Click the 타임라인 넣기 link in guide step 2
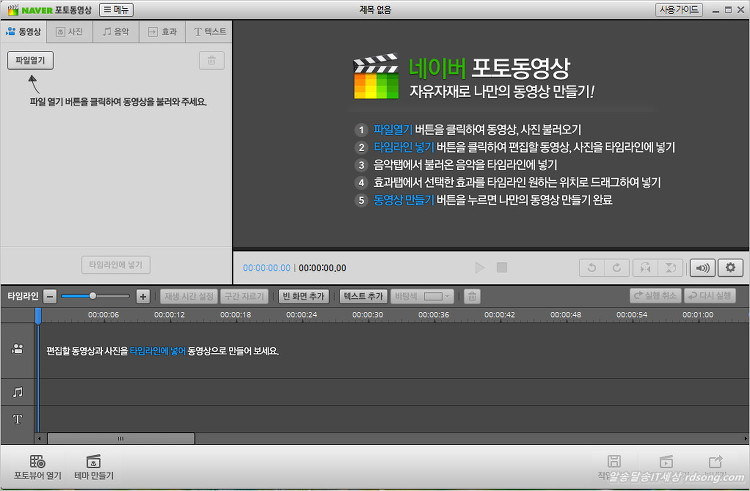This screenshot has height=491, width=750. 404,147
